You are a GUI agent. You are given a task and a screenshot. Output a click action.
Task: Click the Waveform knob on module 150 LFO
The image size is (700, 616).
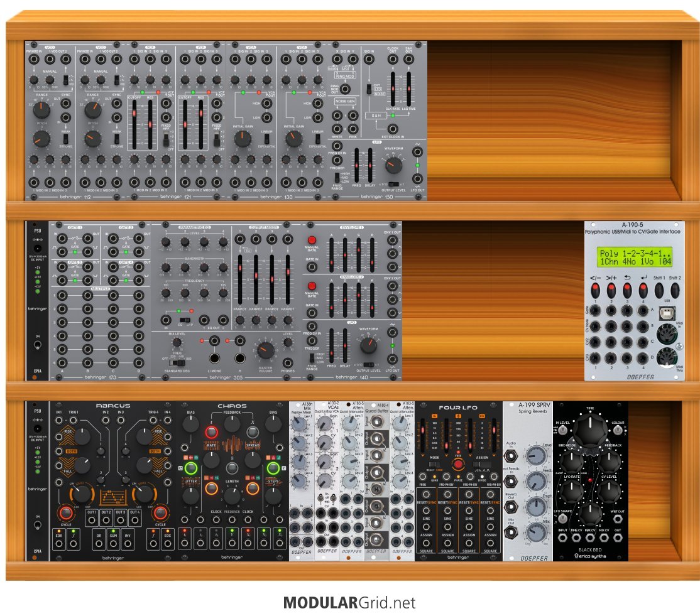(x=393, y=166)
